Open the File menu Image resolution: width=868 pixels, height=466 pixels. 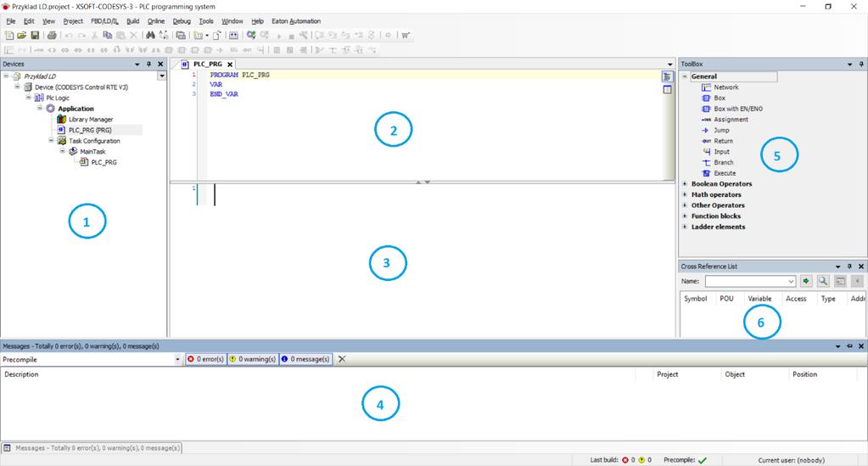11,21
